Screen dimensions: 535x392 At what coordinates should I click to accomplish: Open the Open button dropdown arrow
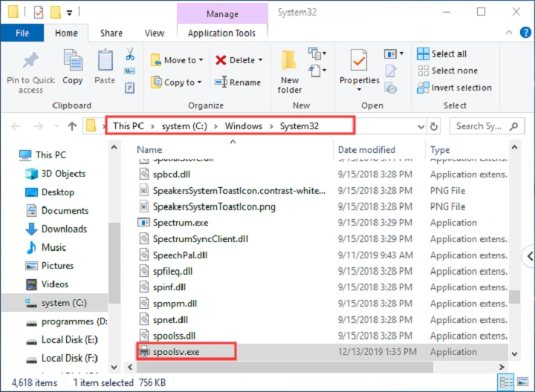pos(401,53)
